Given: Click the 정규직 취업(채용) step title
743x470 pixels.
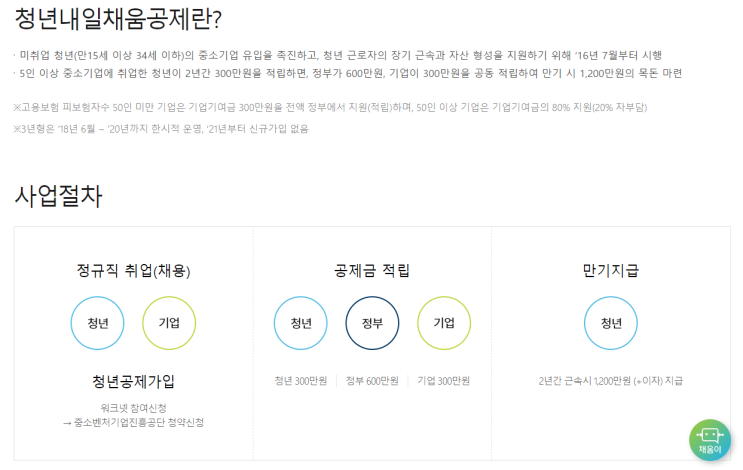Looking at the screenshot, I should 134,271.
